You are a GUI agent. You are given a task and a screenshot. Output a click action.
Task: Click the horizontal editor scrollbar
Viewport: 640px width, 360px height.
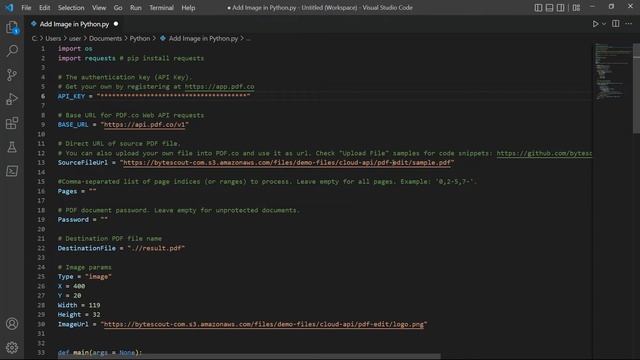pyautogui.click(x=249, y=357)
